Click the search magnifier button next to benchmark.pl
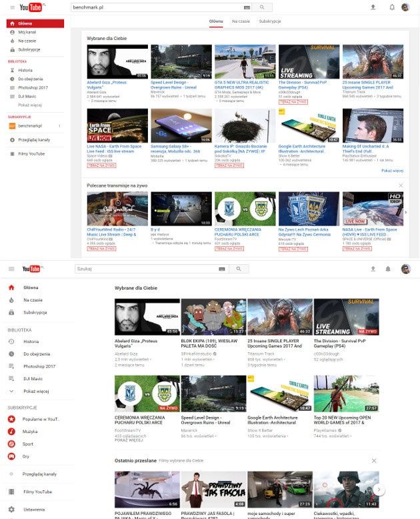The height and width of the screenshot is (519, 420). point(262,7)
